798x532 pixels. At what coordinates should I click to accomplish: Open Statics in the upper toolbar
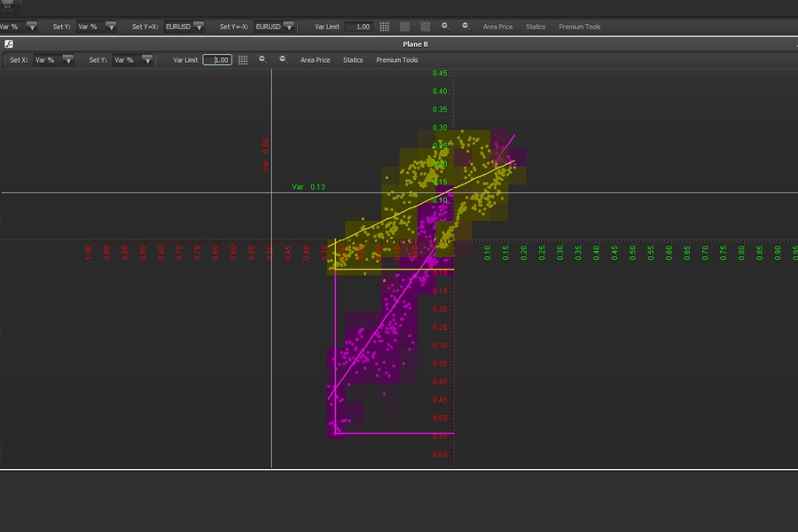point(536,27)
